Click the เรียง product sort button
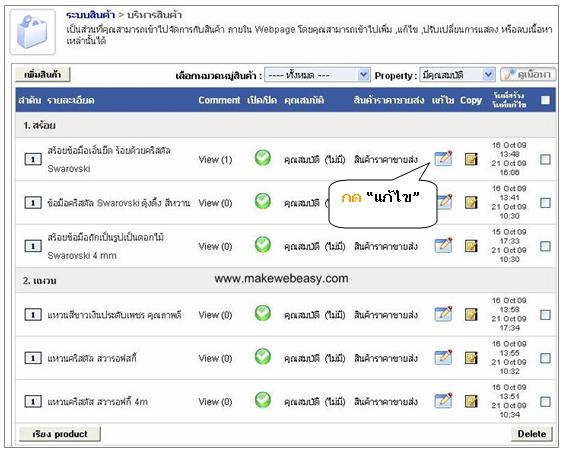The height and width of the screenshot is (455, 565). [x=60, y=434]
